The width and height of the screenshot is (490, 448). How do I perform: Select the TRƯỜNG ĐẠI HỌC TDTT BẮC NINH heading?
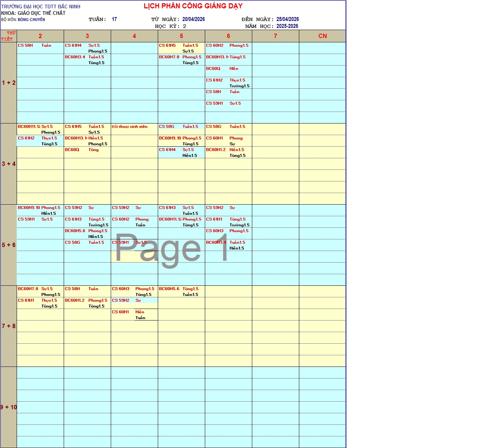(41, 7)
